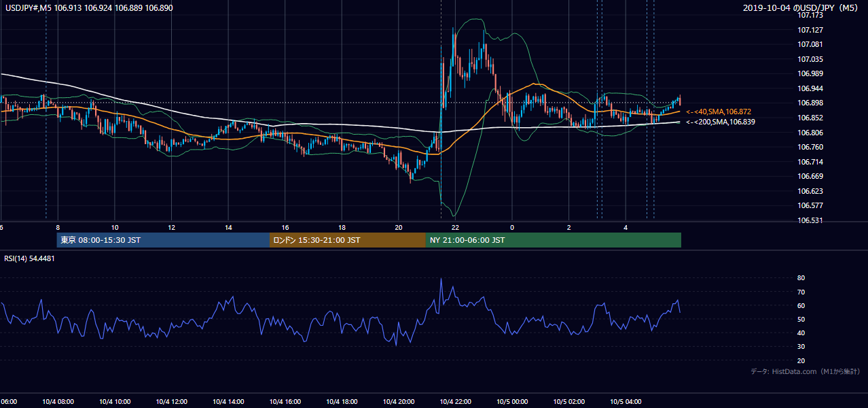Click bottom time label 10/4 22:00
This screenshot has width=868, height=408.
pos(455,402)
